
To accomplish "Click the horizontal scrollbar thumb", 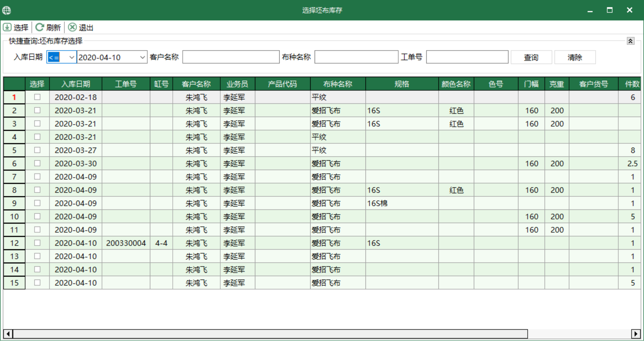I will point(270,334).
